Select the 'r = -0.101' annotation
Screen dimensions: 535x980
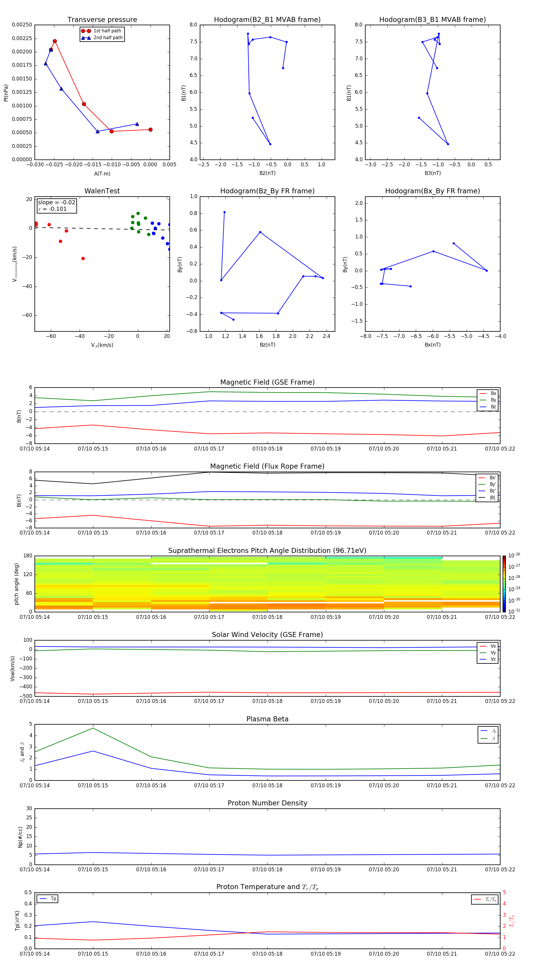[x=52, y=209]
